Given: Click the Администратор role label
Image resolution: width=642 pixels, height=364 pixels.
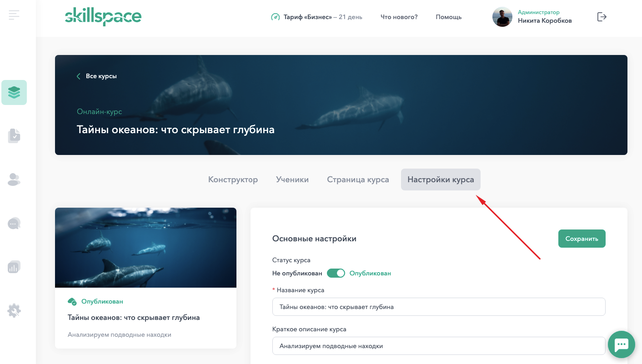Looking at the screenshot, I should pyautogui.click(x=539, y=12).
